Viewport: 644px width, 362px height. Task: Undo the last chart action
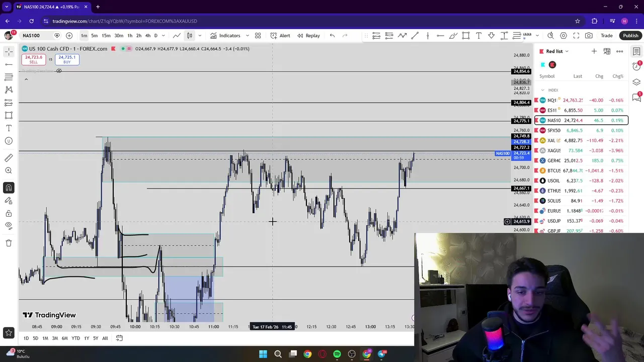coord(332,36)
